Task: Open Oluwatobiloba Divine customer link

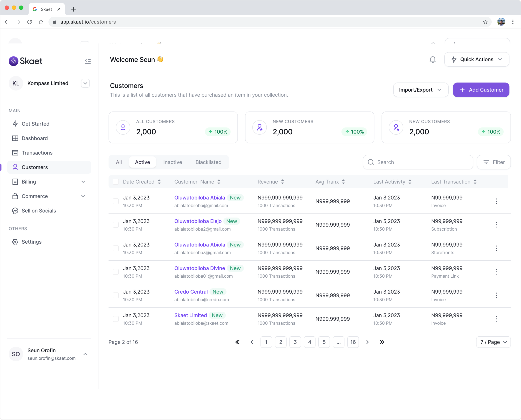Action: pos(200,268)
